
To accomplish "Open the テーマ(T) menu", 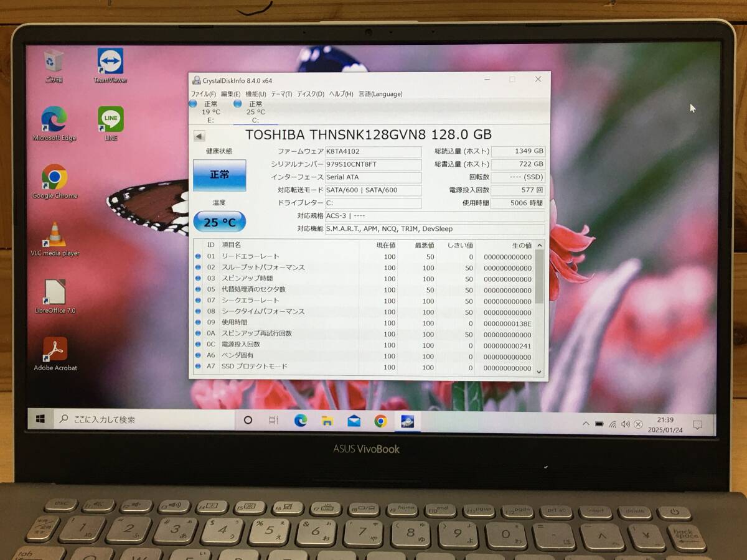I will click(x=281, y=94).
